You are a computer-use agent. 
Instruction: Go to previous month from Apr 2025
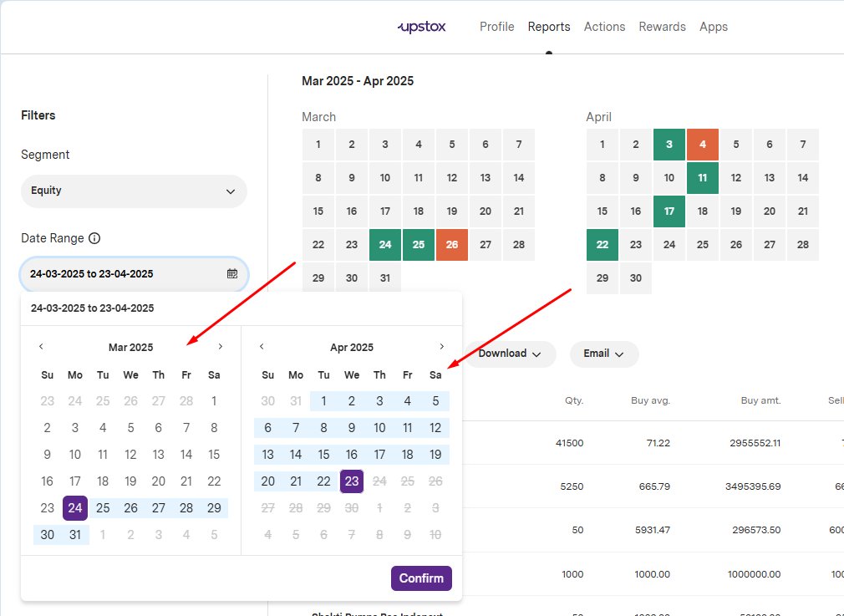(x=262, y=347)
